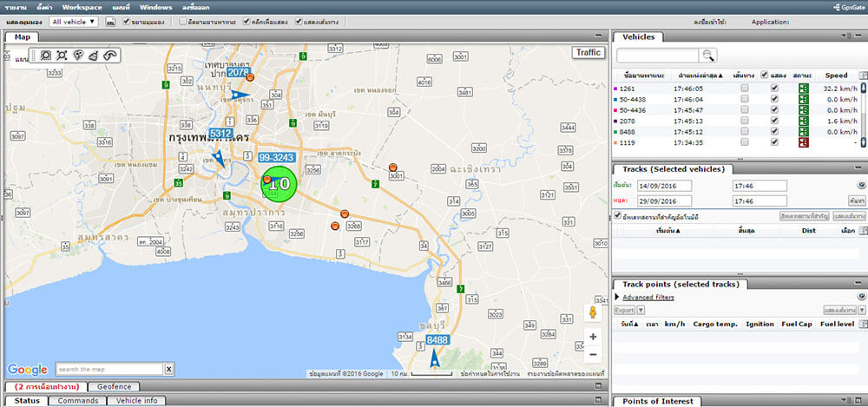Click the Traffic button on the map
The image size is (868, 407).
[589, 53]
